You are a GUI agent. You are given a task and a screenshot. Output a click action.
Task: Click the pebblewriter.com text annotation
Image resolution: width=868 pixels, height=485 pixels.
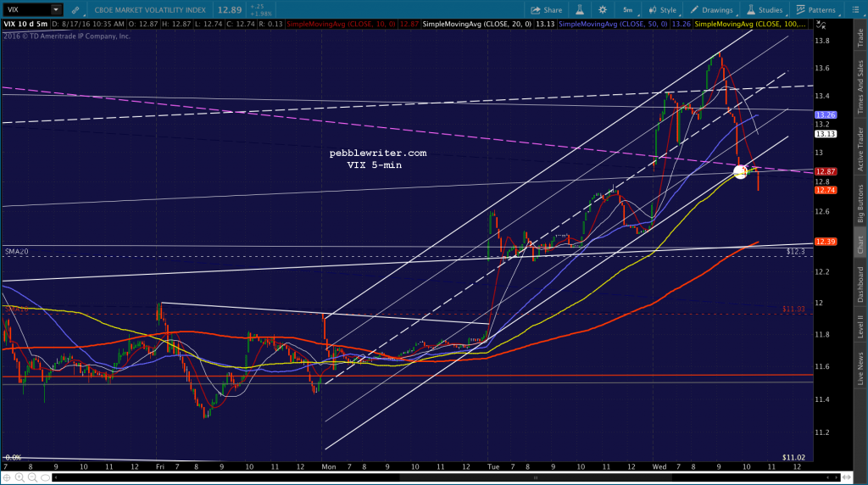click(x=378, y=153)
